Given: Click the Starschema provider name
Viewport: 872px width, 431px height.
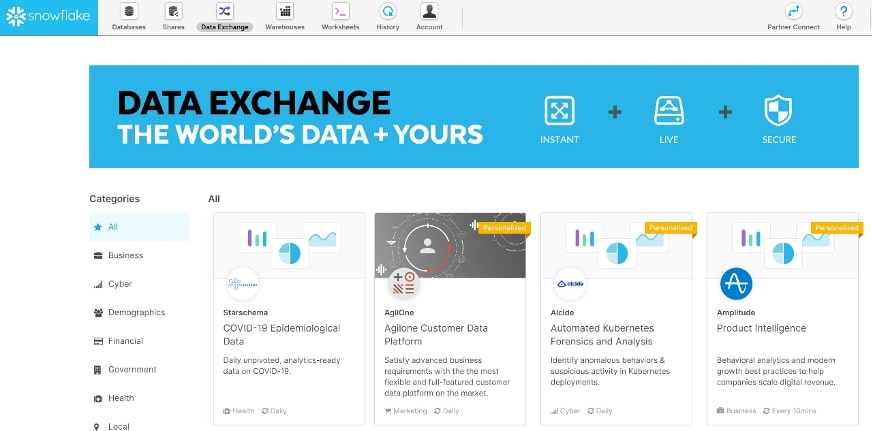Looking at the screenshot, I should click(245, 313).
